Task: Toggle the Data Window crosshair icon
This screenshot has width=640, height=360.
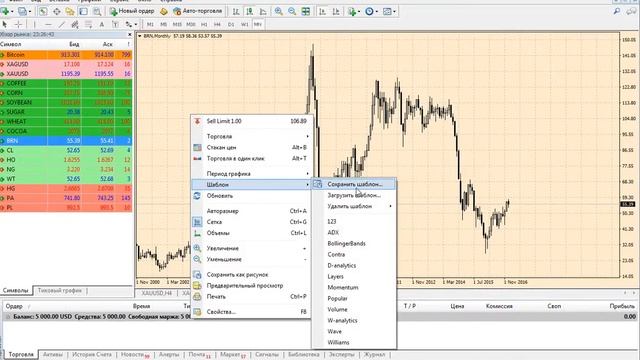Action: (x=56, y=11)
